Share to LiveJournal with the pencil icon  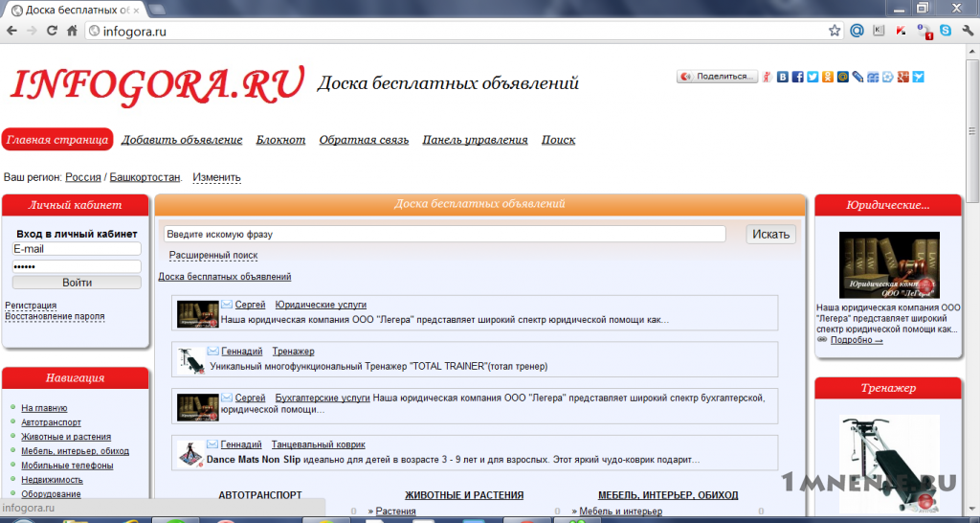click(x=857, y=77)
